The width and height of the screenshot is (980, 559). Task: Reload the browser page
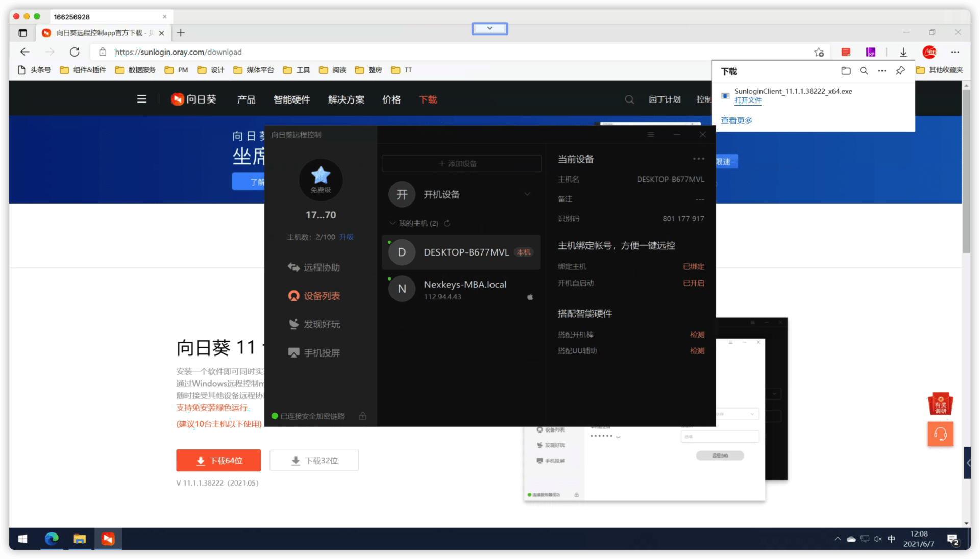[x=75, y=52]
